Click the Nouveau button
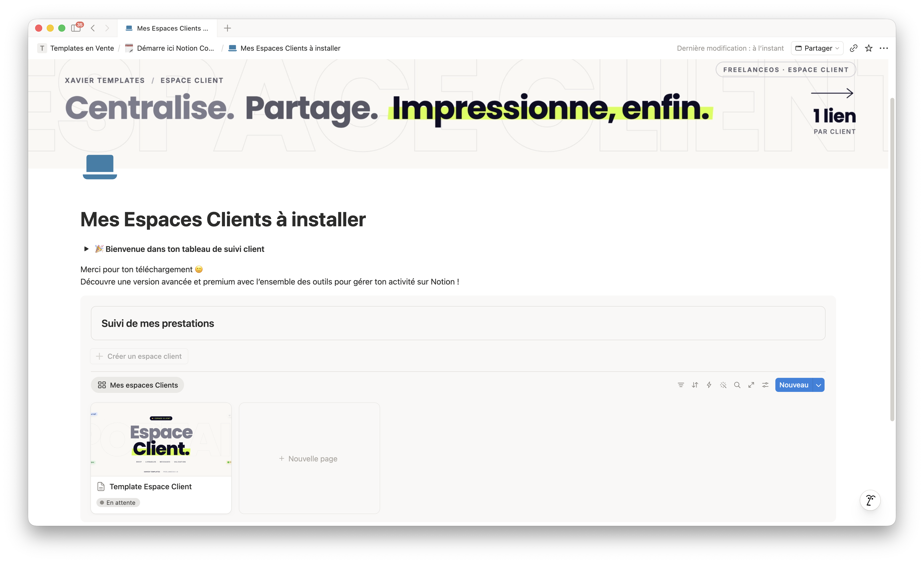The width and height of the screenshot is (924, 563). [x=793, y=385]
